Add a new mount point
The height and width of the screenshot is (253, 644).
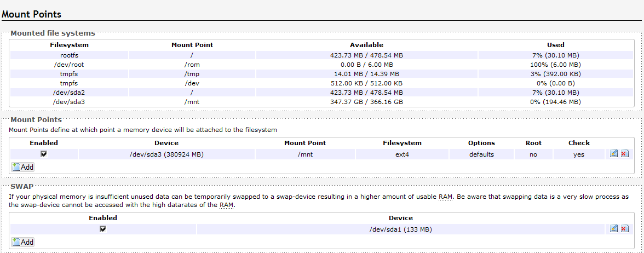[23, 167]
